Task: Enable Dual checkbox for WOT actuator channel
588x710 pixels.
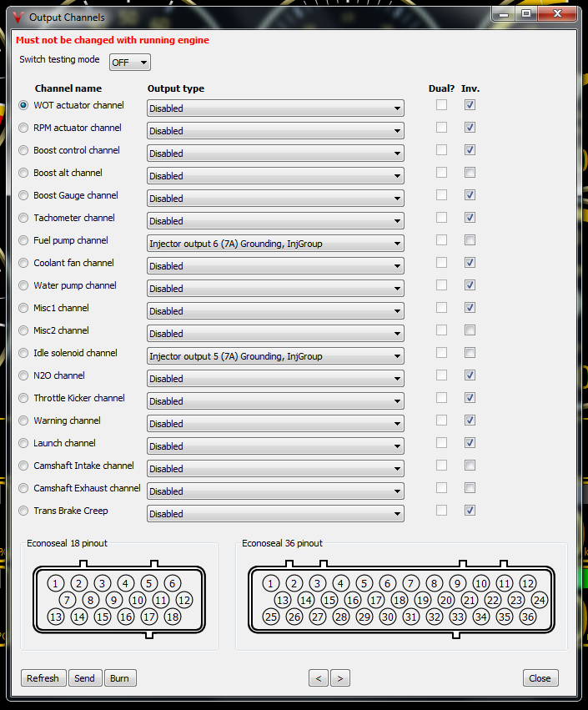Action: tap(441, 105)
